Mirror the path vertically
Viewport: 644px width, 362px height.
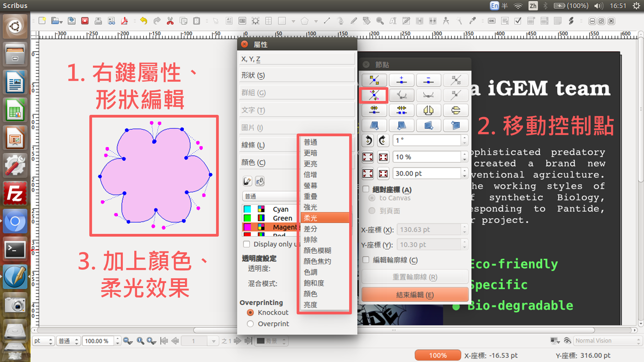click(x=456, y=110)
